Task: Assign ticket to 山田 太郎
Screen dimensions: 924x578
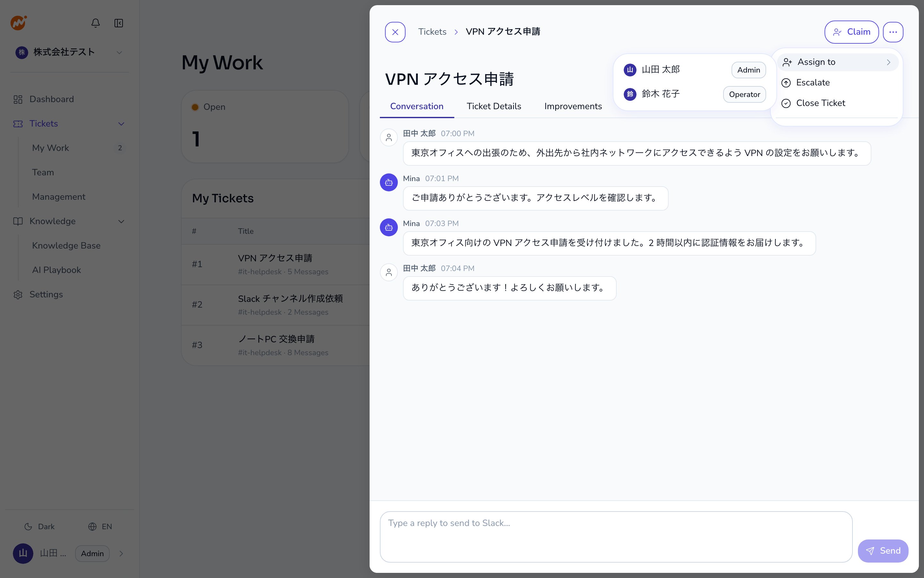Action: coord(695,70)
